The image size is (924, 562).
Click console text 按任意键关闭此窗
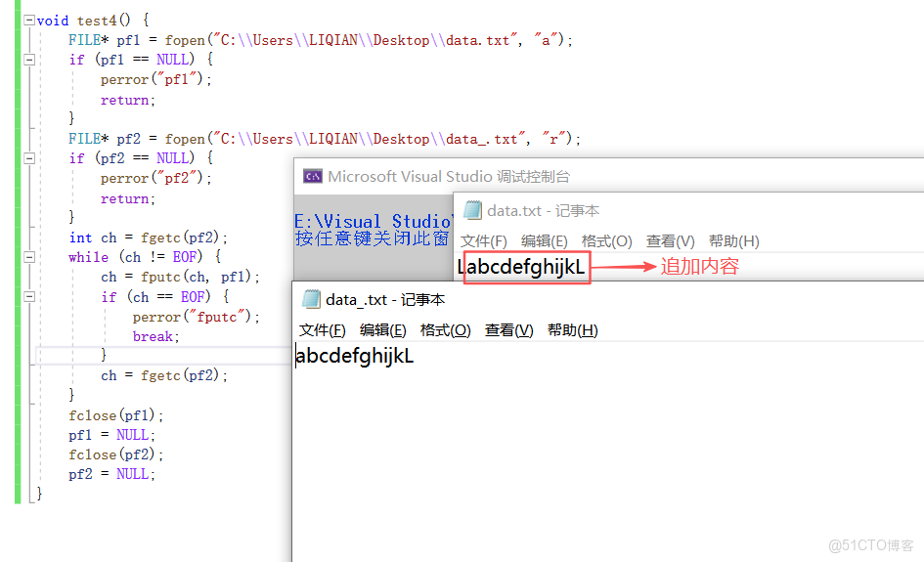coord(373,238)
